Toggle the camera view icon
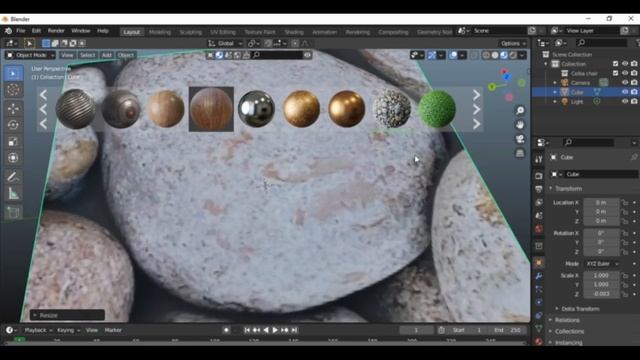This screenshot has height=360, width=640. (520, 139)
